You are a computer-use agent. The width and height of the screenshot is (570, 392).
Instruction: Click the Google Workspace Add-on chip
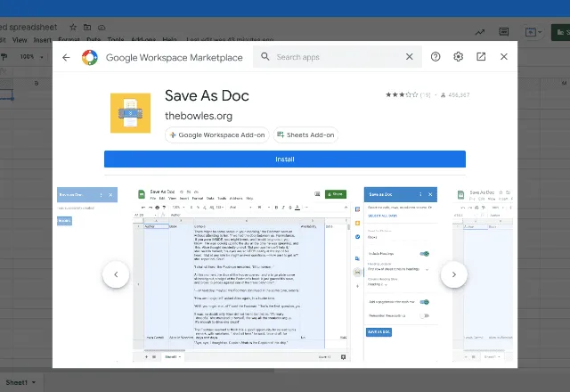click(x=217, y=135)
